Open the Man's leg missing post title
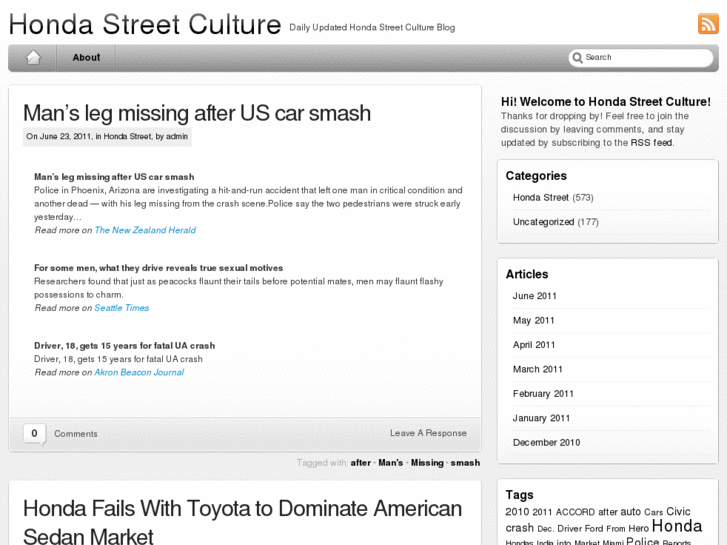Viewport: 727px width, 545px height. point(197,113)
